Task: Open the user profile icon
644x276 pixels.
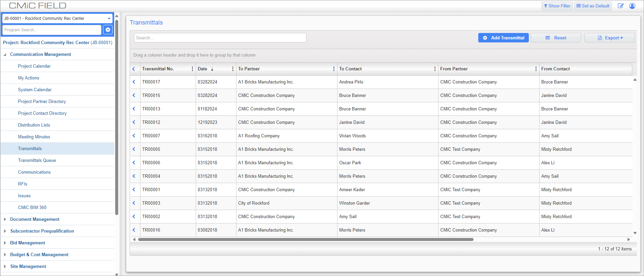Action: [x=632, y=6]
